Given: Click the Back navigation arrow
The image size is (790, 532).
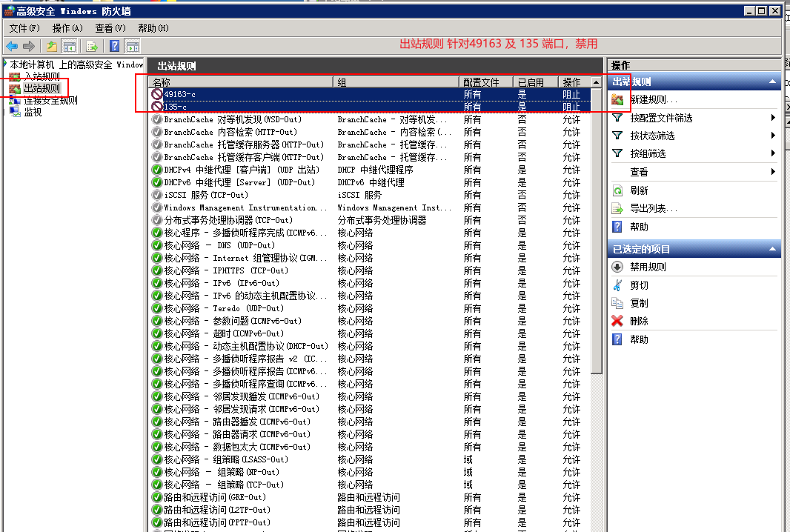Looking at the screenshot, I should tap(12, 46).
